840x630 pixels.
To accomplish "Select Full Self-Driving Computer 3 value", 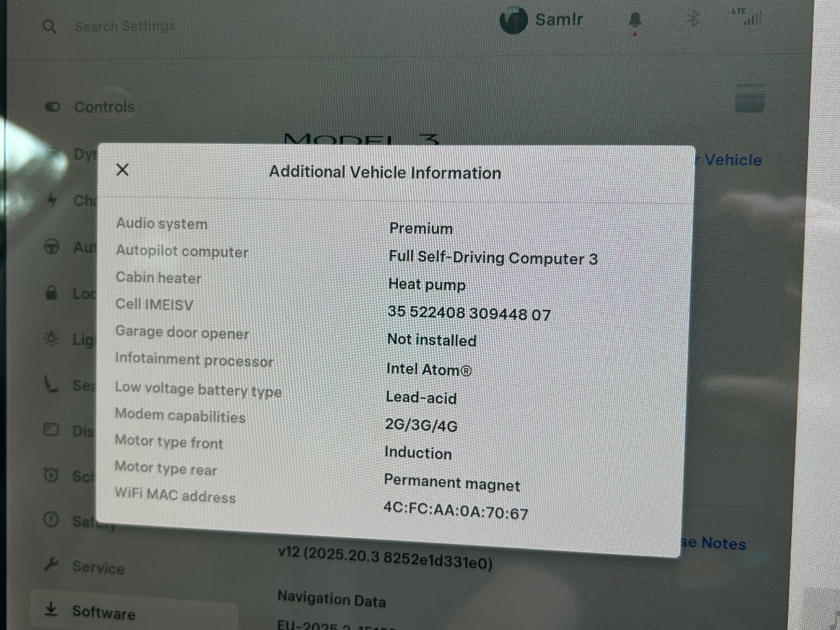I will pos(493,258).
